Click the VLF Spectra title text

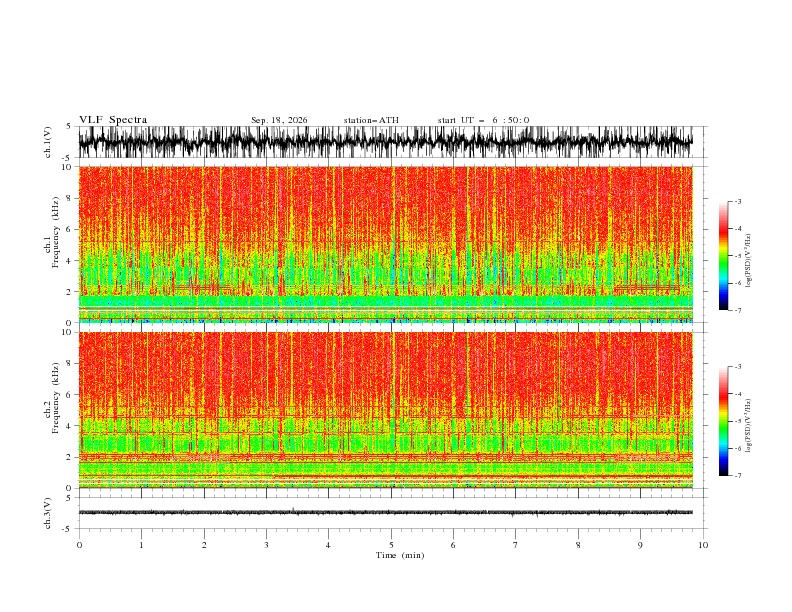(113, 120)
